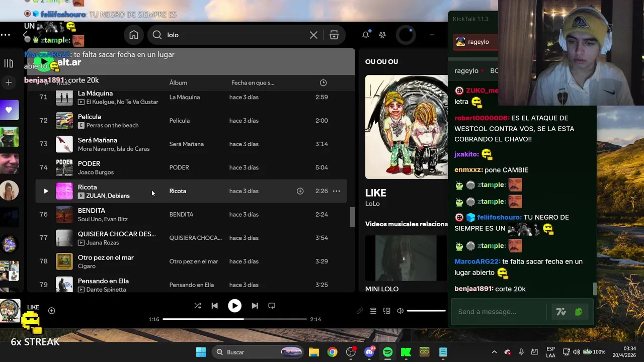Open the Película track cover thumbnail

(x=64, y=121)
